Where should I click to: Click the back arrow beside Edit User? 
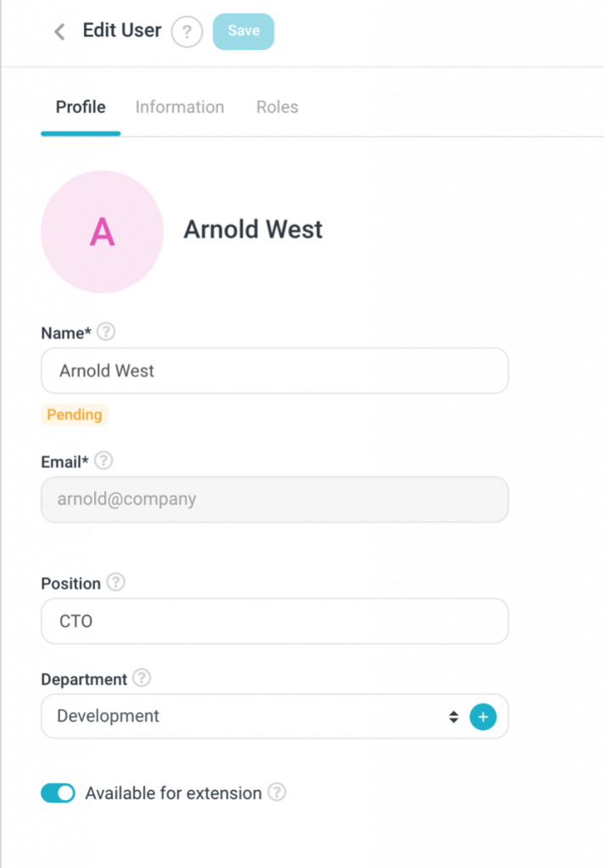(x=59, y=32)
